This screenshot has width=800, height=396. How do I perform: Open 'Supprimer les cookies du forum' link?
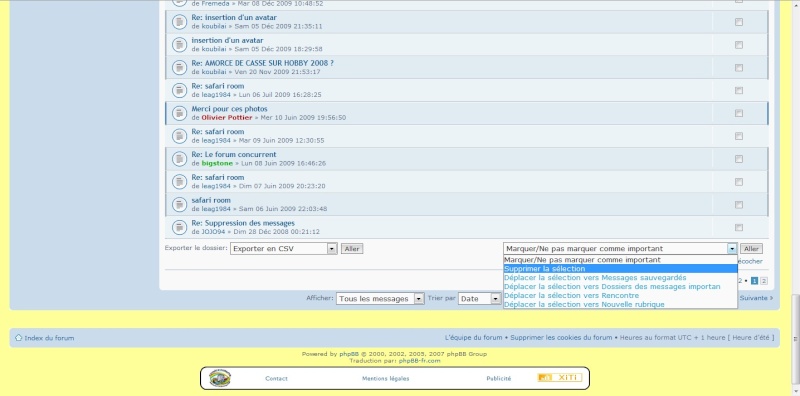[x=561, y=337]
